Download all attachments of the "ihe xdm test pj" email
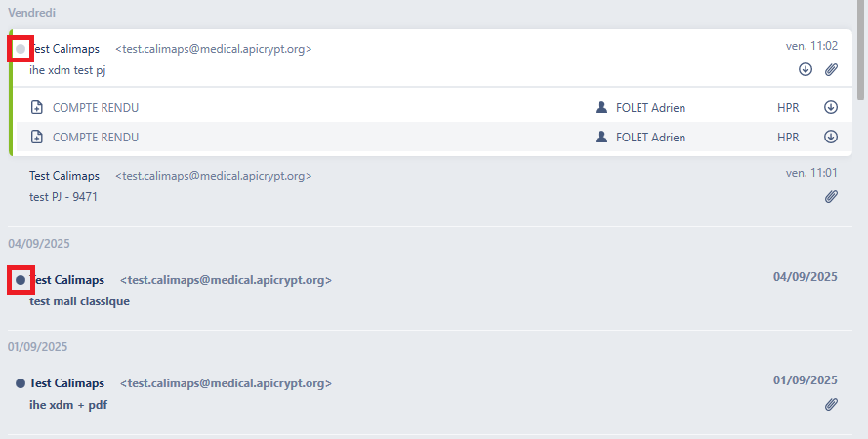Viewport: 868px width, 439px height. pos(806,69)
